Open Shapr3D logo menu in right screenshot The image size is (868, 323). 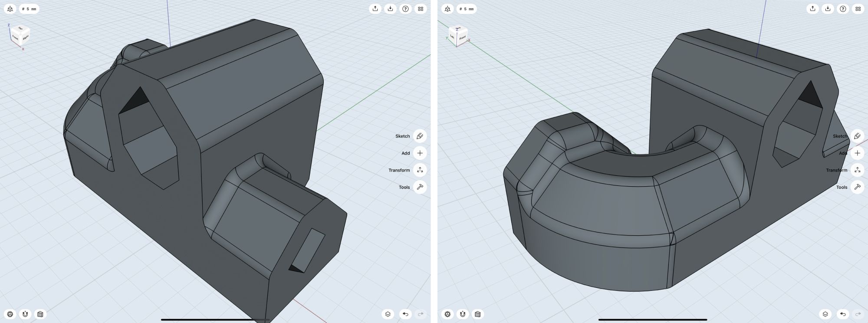448,9
